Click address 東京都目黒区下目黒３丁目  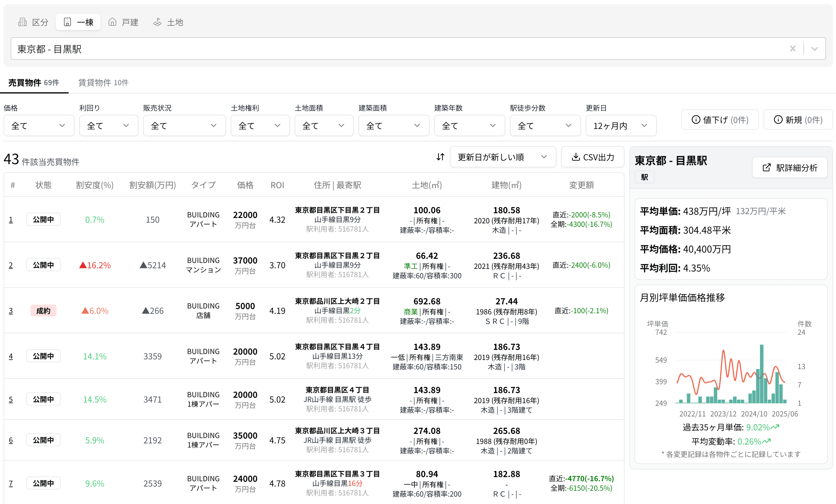pyautogui.click(x=337, y=474)
